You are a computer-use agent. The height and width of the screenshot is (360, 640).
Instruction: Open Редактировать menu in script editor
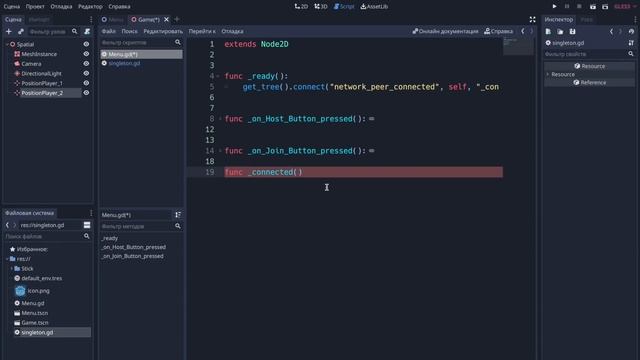pos(163,31)
